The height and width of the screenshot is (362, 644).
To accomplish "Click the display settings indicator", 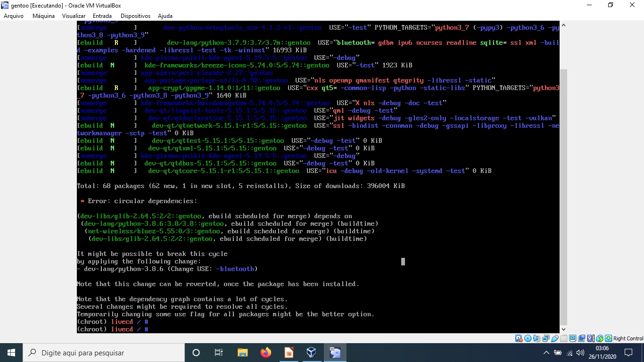I will point(572,338).
